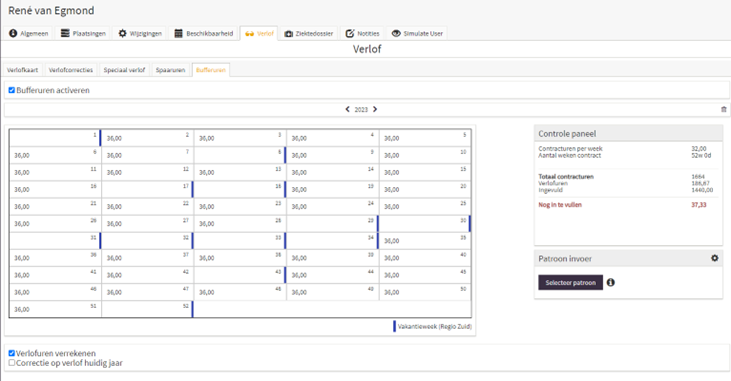
Task: Edit week 20 hours field
Action: point(425,189)
